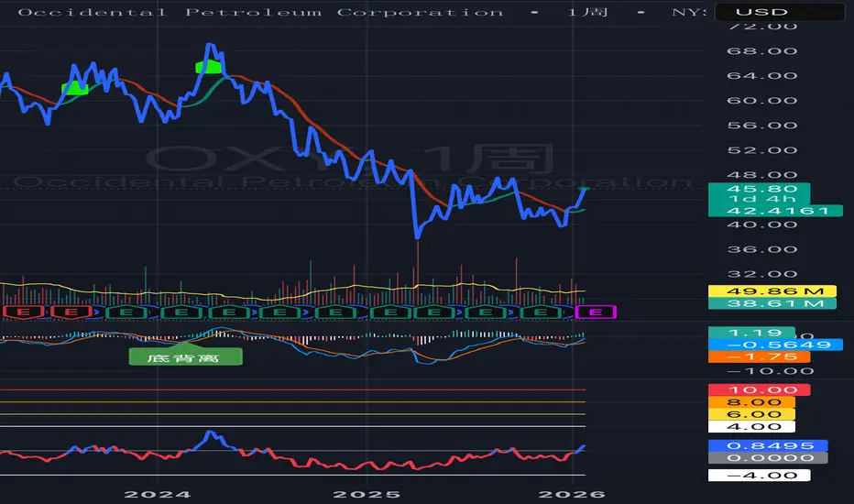854x504 pixels.
Task: Click the second red E earnings marker
Action: click(71, 312)
